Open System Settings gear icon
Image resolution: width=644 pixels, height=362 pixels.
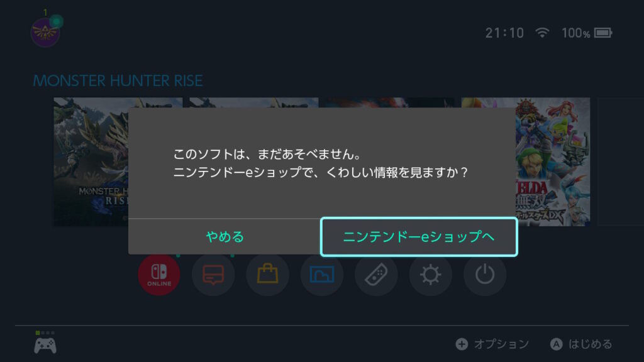pyautogui.click(x=430, y=274)
